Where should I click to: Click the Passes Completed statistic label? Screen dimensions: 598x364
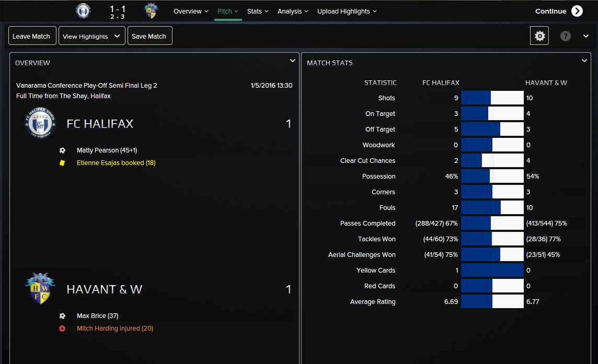coord(367,224)
